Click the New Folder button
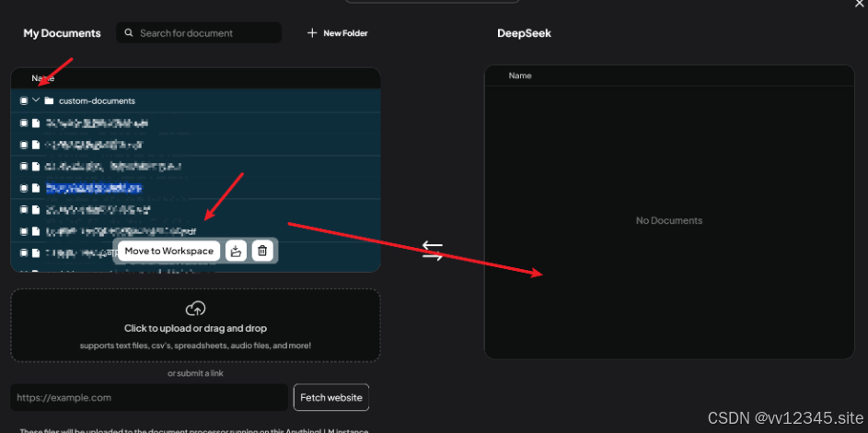Viewport: 868px width, 433px height. click(338, 33)
